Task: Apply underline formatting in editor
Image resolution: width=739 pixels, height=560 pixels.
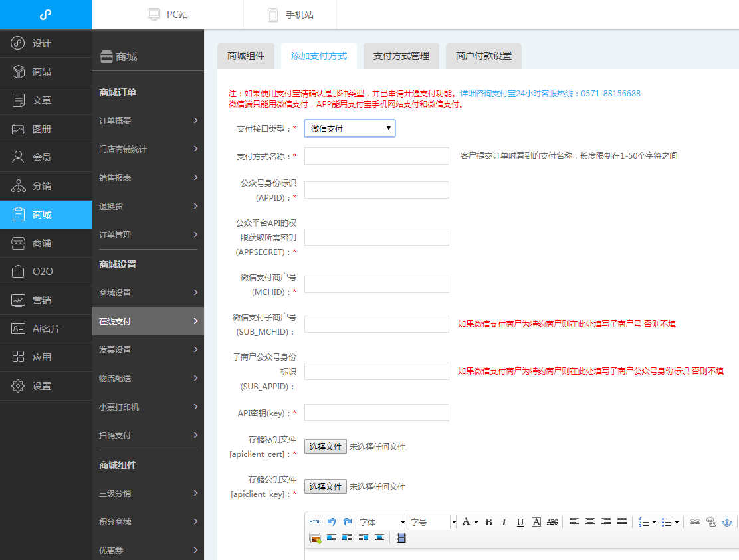Action: tap(520, 522)
